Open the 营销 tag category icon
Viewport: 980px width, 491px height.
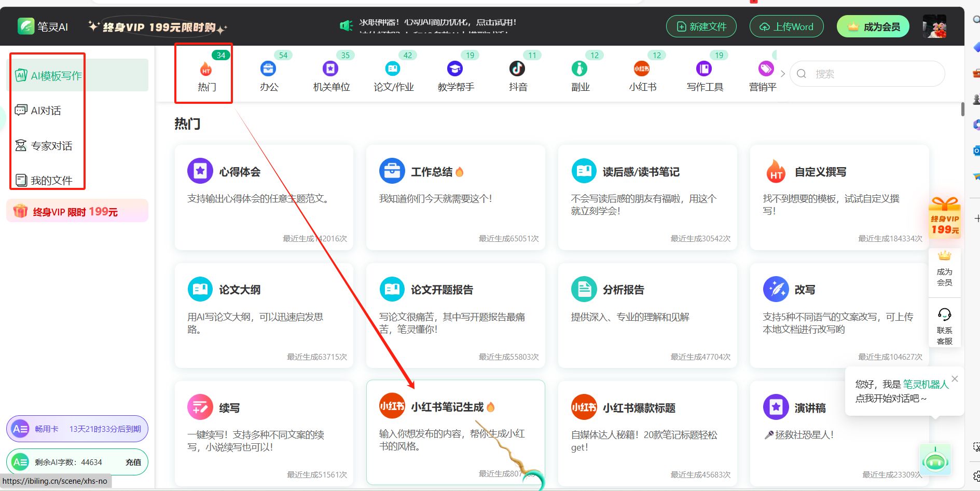(x=766, y=69)
